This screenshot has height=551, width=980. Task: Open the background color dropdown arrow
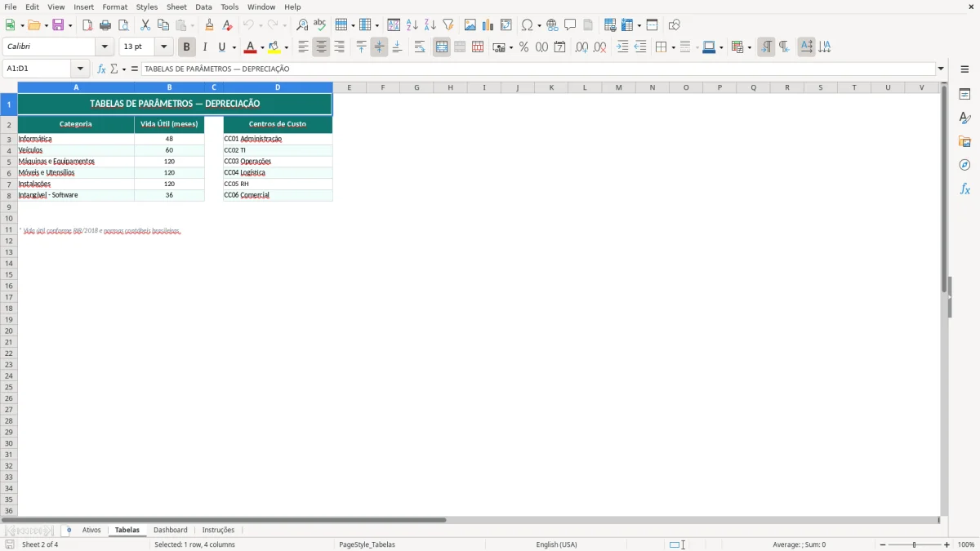285,47
